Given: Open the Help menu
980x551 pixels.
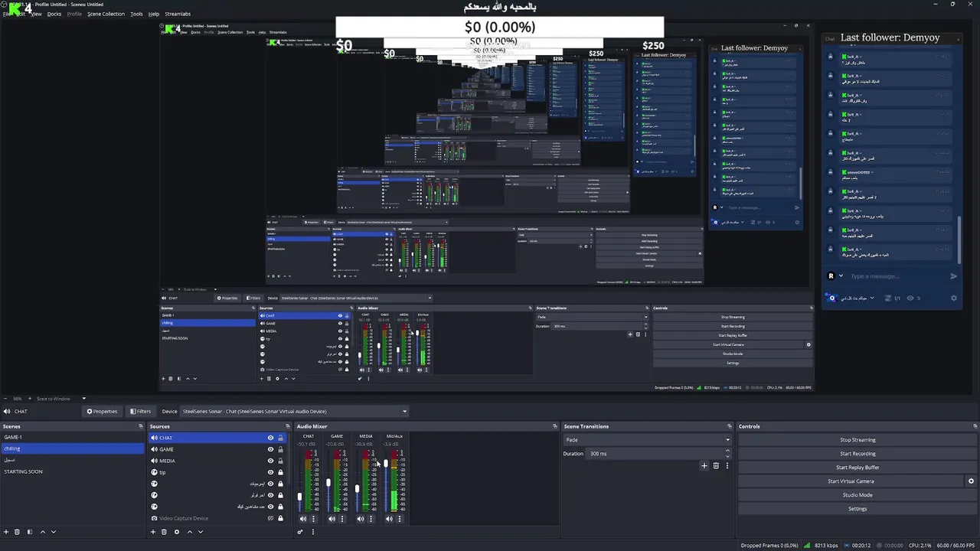Looking at the screenshot, I should coord(154,14).
